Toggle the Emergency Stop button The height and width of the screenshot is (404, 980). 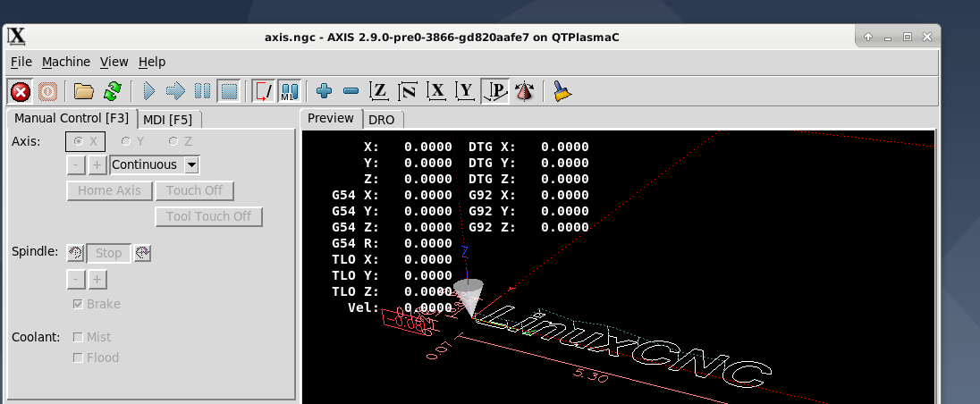pos(21,92)
